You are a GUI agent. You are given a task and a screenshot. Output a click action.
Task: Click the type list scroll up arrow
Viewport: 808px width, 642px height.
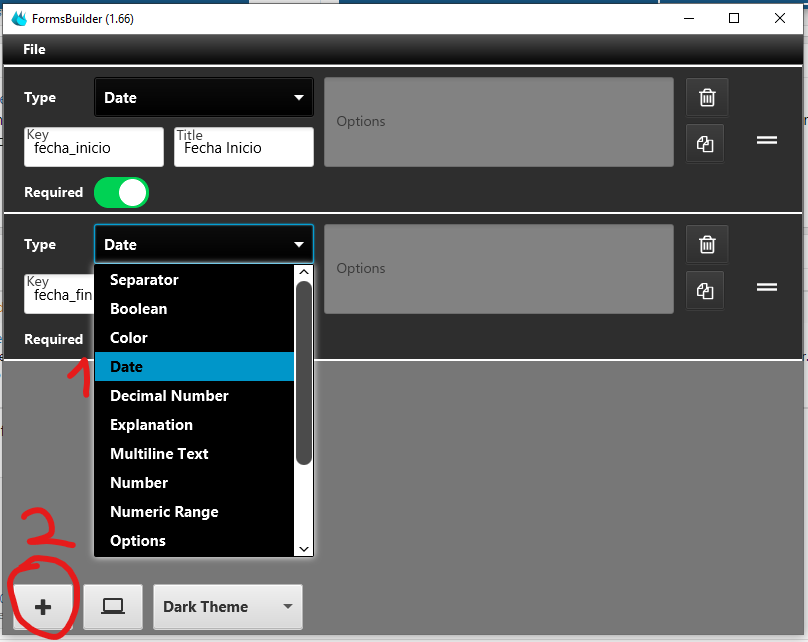coord(304,272)
